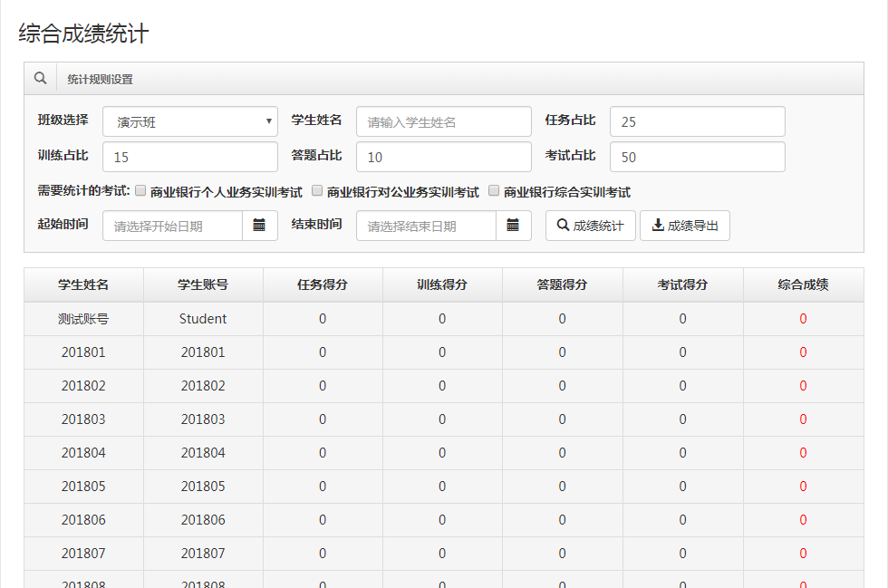Expand the 班级选择 dropdown showing 演示班
888x588 pixels.
(x=190, y=121)
